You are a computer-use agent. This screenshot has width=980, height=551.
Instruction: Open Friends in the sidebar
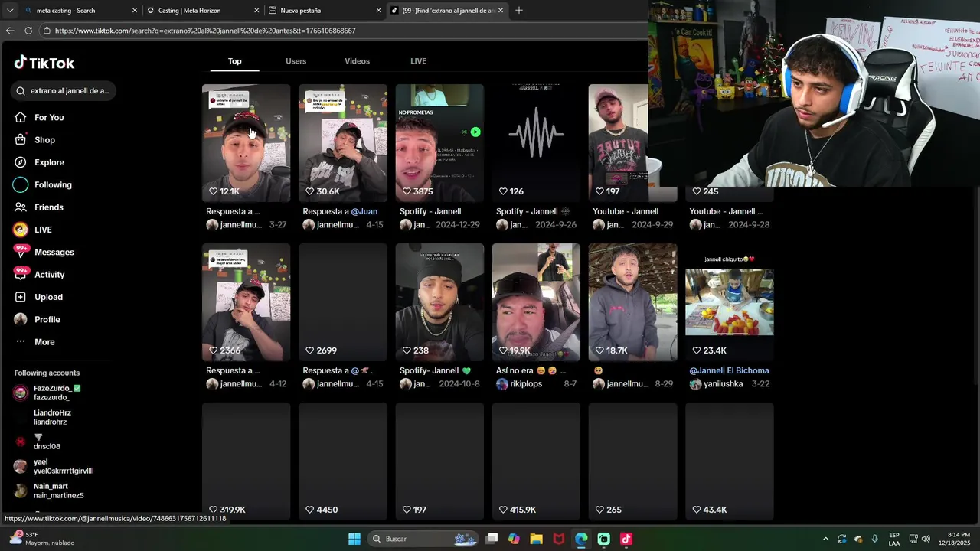[49, 207]
